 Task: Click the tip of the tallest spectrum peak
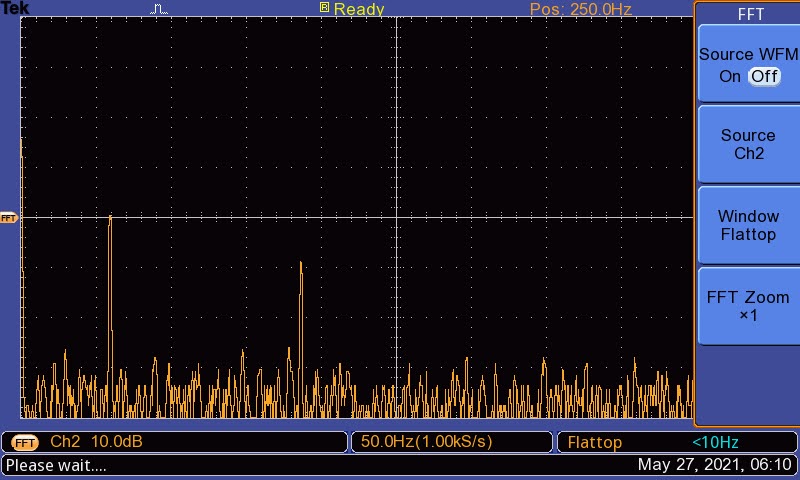pyautogui.click(x=110, y=217)
